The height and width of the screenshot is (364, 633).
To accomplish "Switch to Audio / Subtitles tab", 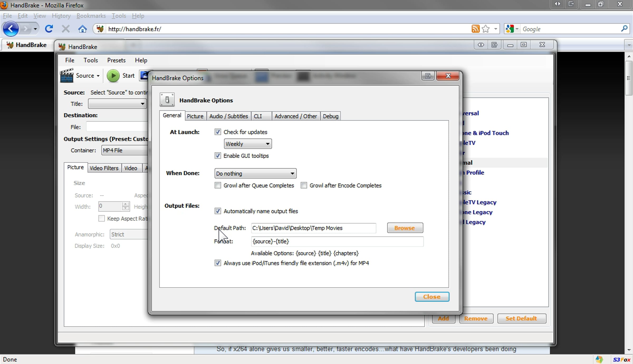I will pos(228,116).
